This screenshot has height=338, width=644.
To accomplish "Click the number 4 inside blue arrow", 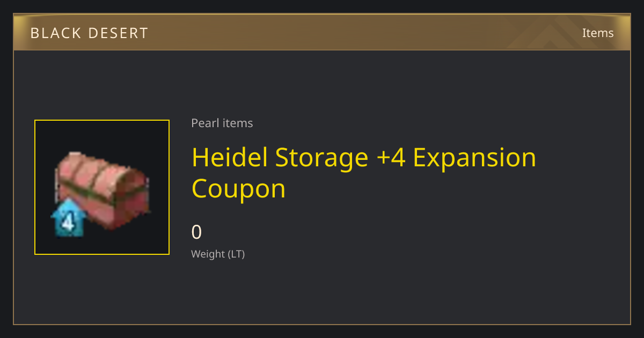I will [x=68, y=222].
